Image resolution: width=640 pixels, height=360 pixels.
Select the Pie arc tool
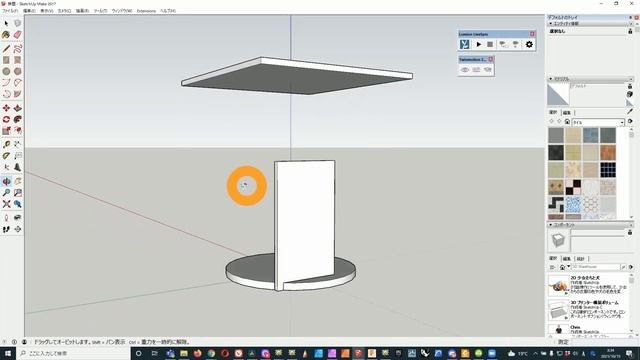(17, 93)
